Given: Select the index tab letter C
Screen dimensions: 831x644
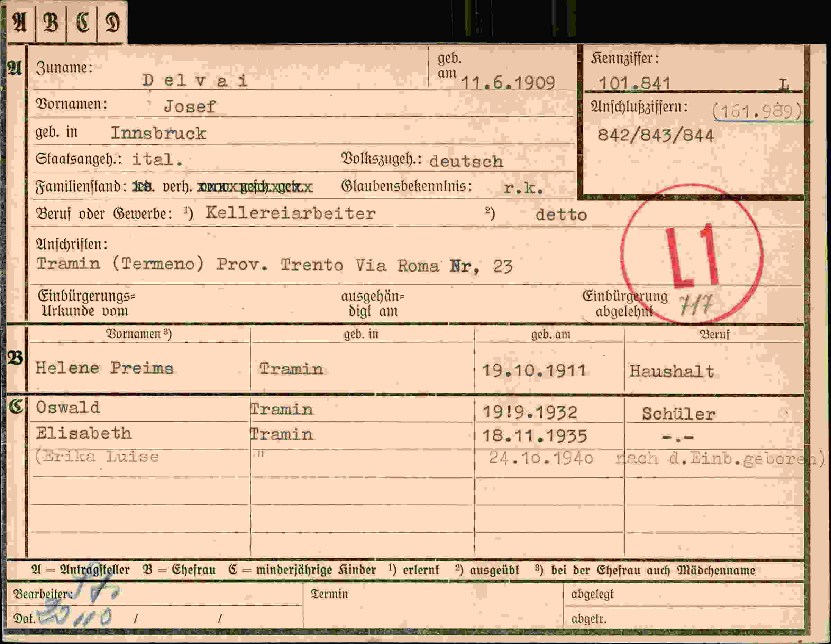Looking at the screenshot, I should (x=83, y=22).
